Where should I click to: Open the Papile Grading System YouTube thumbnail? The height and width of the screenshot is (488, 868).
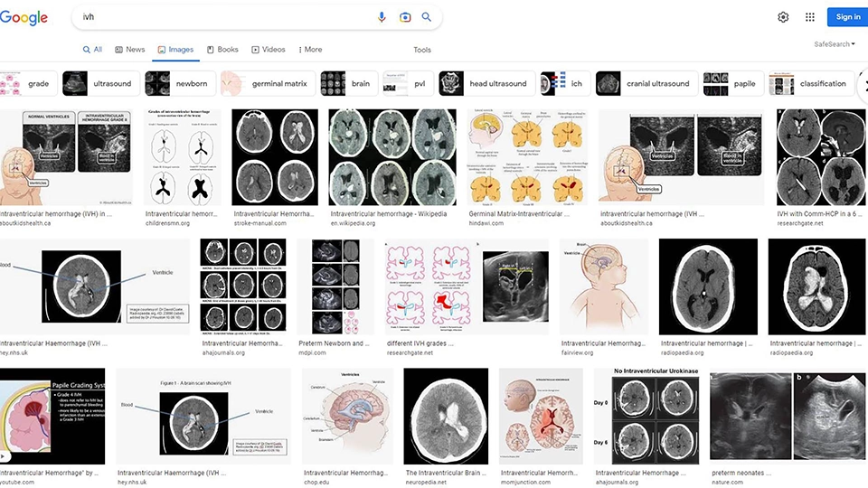pos(52,416)
